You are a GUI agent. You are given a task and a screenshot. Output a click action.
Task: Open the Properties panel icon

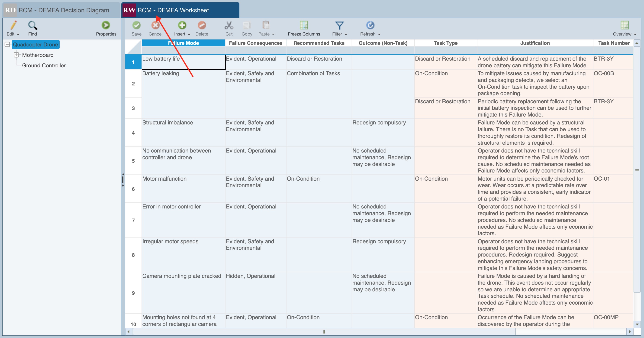[x=106, y=25]
